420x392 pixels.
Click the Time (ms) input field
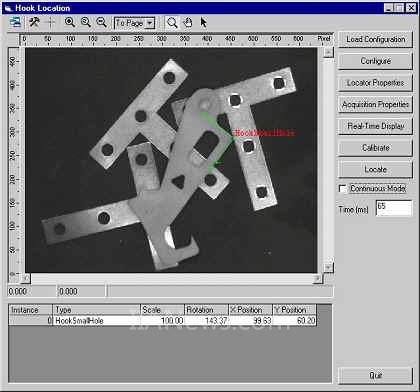pyautogui.click(x=394, y=208)
